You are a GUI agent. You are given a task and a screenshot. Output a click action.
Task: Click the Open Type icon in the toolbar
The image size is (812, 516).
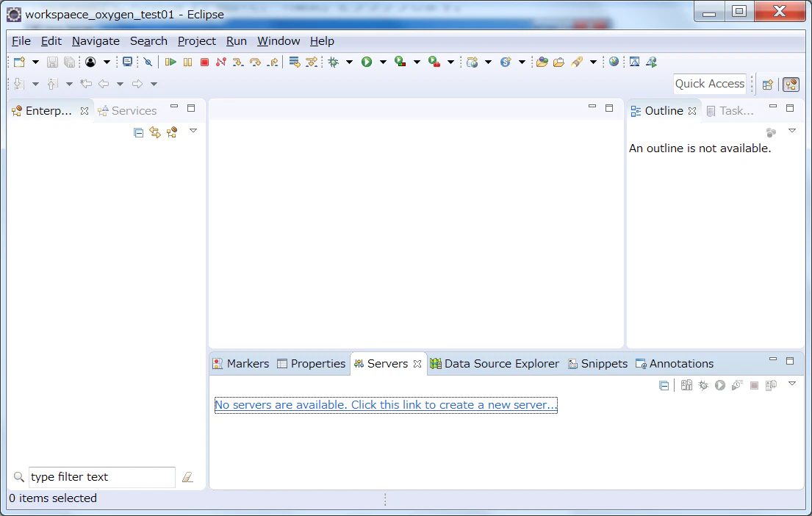(542, 62)
